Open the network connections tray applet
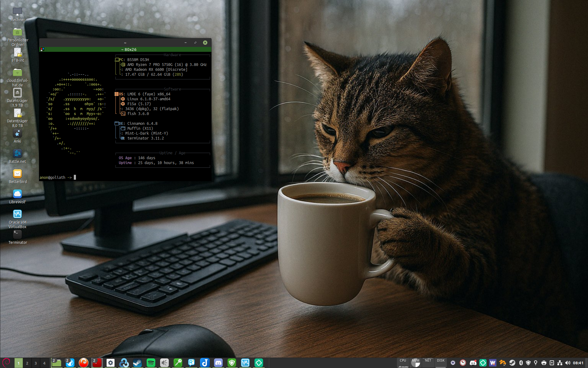The height and width of the screenshot is (368, 588). click(x=560, y=363)
